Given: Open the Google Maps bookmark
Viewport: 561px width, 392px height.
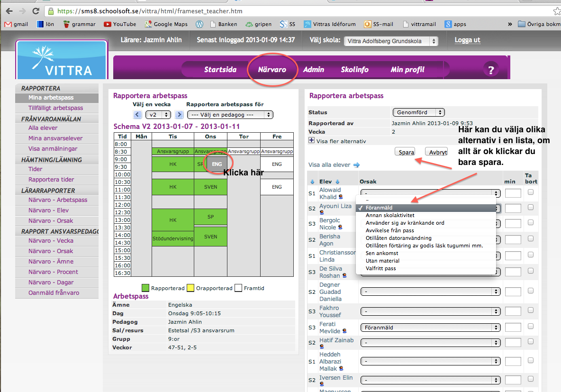Looking at the screenshot, I should [x=166, y=24].
